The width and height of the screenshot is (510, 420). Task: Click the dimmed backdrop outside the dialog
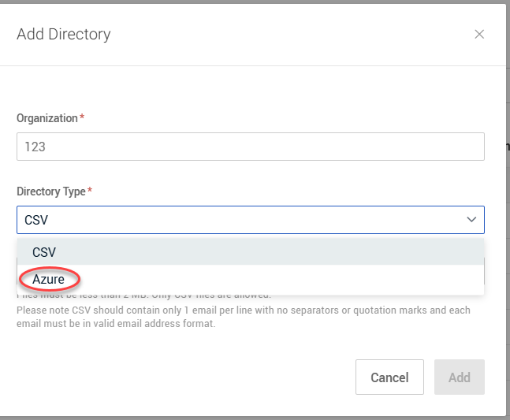(x=507, y=236)
